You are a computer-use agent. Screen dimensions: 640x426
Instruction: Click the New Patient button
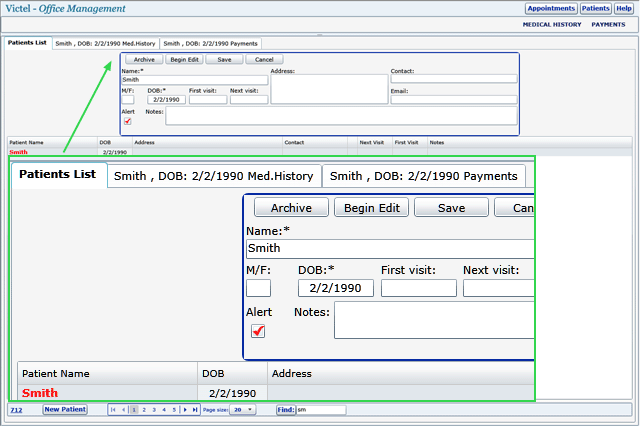click(x=65, y=409)
